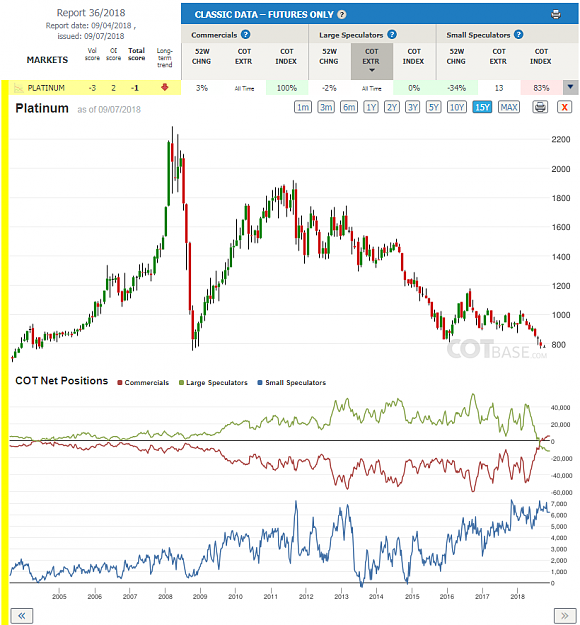Click Large Speculators COT index 0% cell
Image resolution: width=580 pixels, height=625 pixels.
414,88
